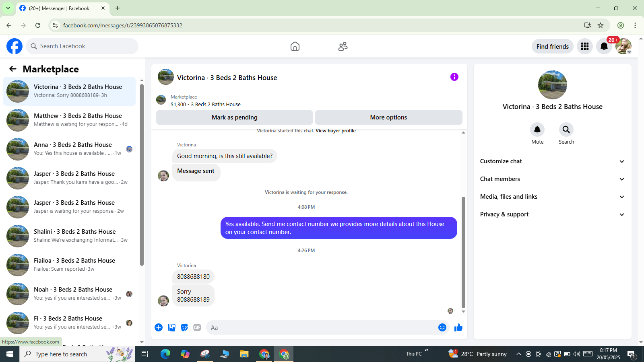644x362 pixels.
Task: Open the taskbar clock 8:17 PM
Action: [608, 354]
